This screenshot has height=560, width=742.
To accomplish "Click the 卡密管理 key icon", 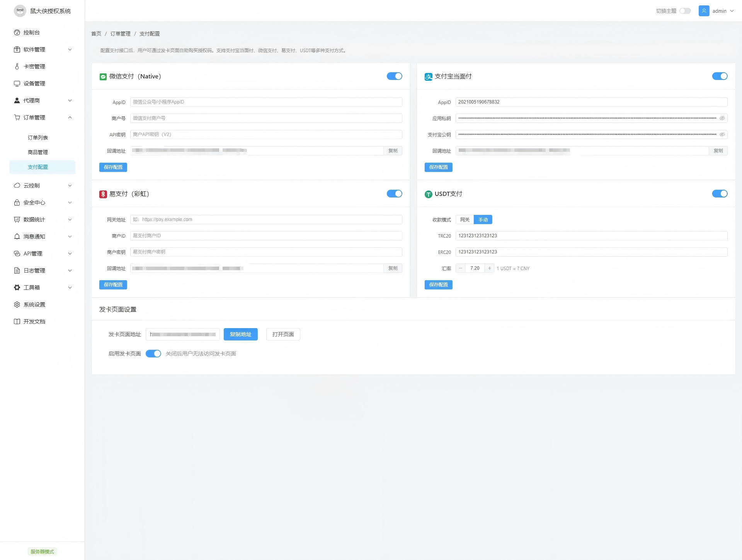I will coord(17,66).
